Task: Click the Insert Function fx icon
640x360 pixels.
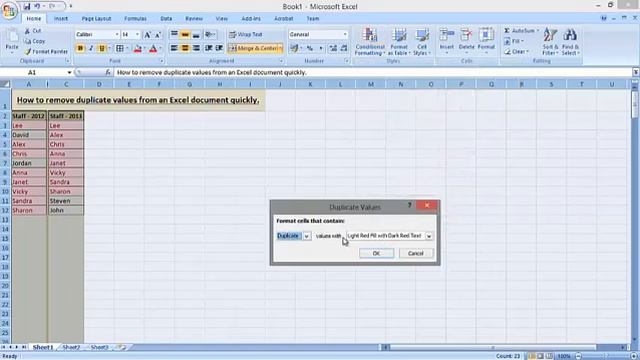Action: (x=108, y=72)
